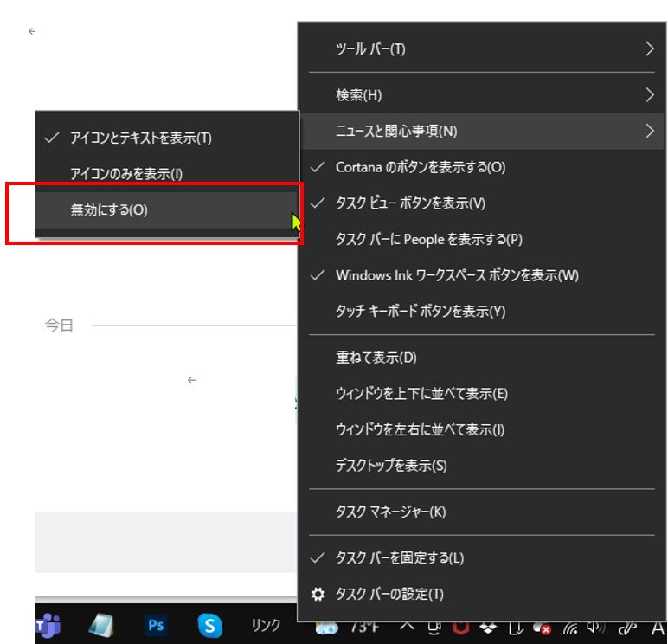This screenshot has width=668, height=644.
Task: Toggle タスク バーに People を表示する(P)
Action: (x=481, y=239)
